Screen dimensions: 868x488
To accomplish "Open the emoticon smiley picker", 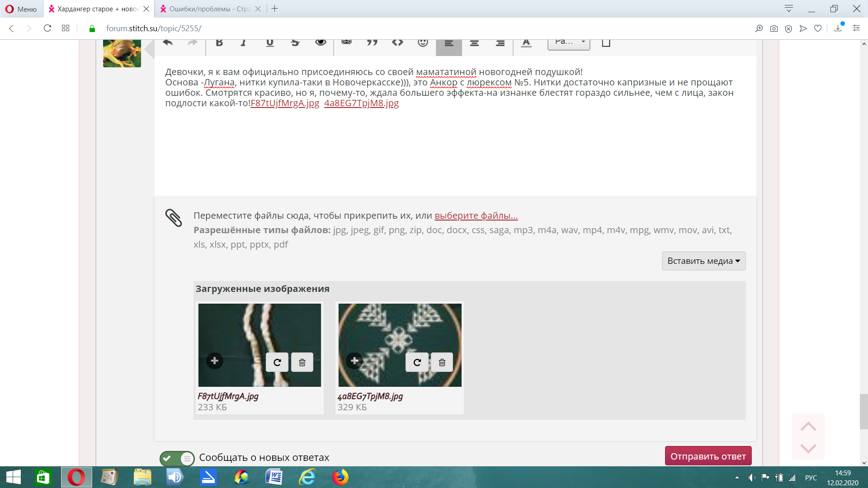I will [x=423, y=43].
